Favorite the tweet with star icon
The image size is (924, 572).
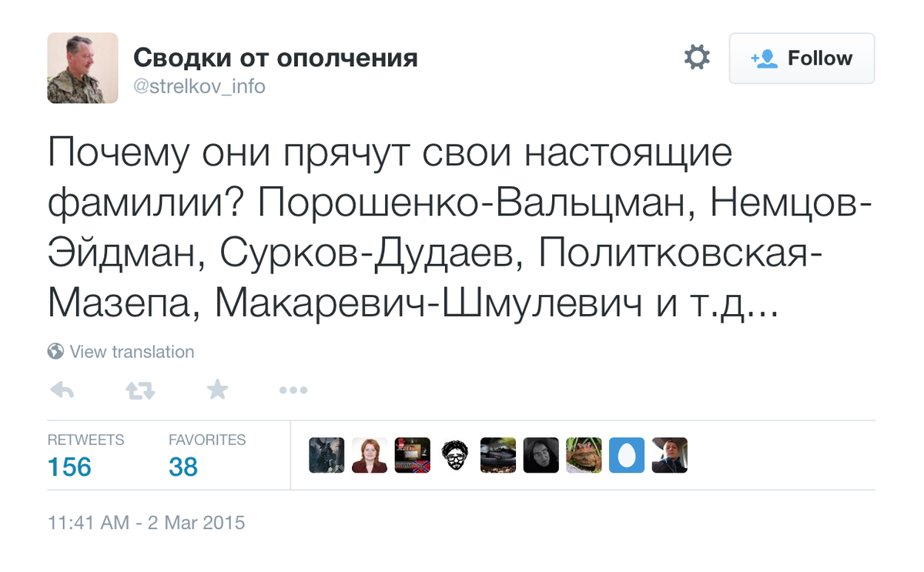click(x=218, y=390)
